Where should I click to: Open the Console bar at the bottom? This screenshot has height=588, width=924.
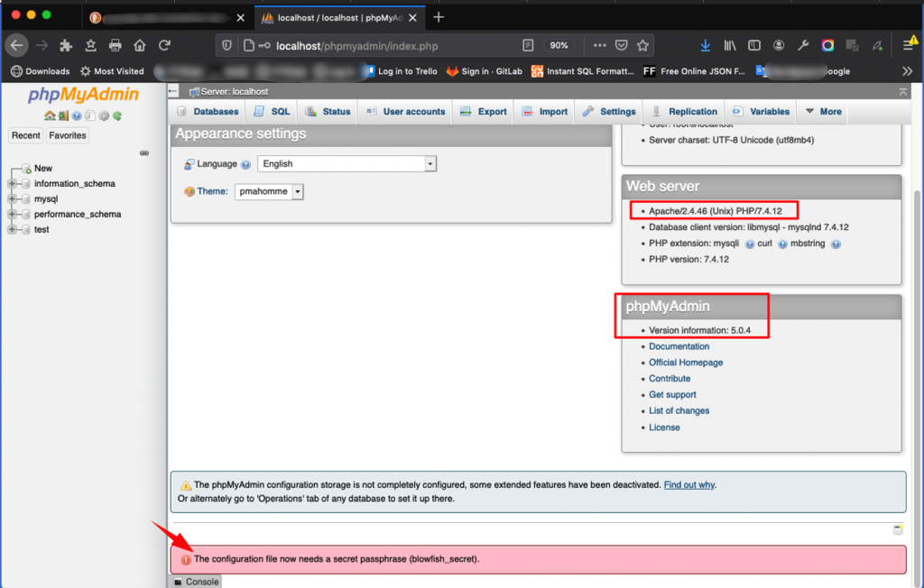[197, 582]
